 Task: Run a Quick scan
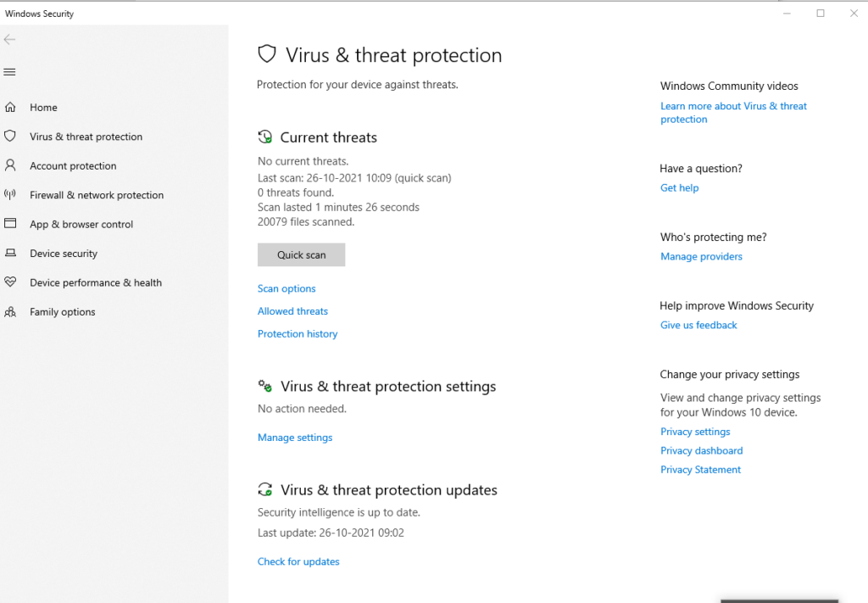click(x=301, y=254)
